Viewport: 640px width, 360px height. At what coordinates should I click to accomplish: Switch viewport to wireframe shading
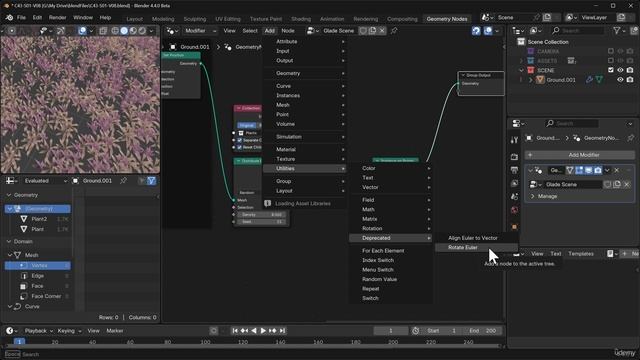point(115,31)
